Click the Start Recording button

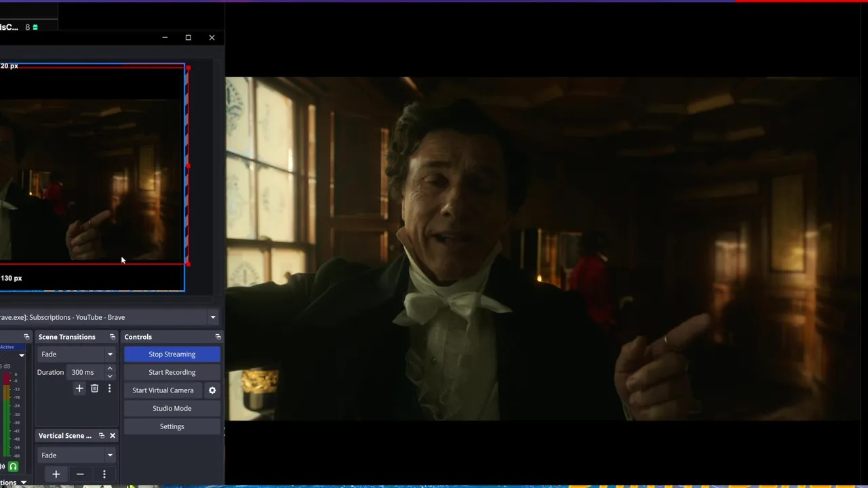(x=172, y=372)
